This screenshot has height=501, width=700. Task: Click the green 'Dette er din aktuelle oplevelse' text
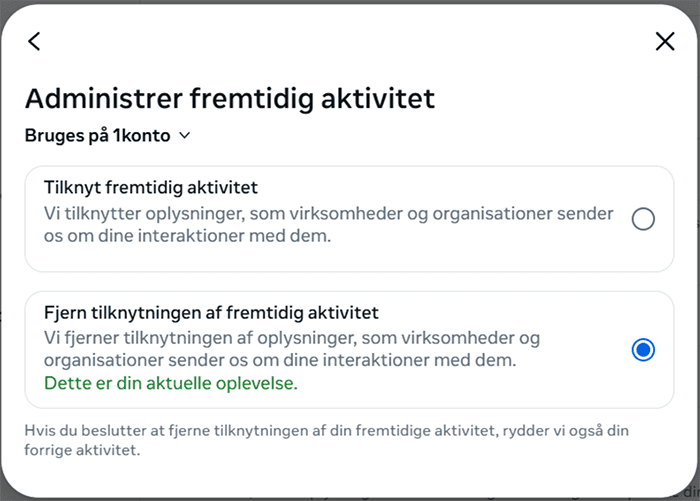point(171,383)
